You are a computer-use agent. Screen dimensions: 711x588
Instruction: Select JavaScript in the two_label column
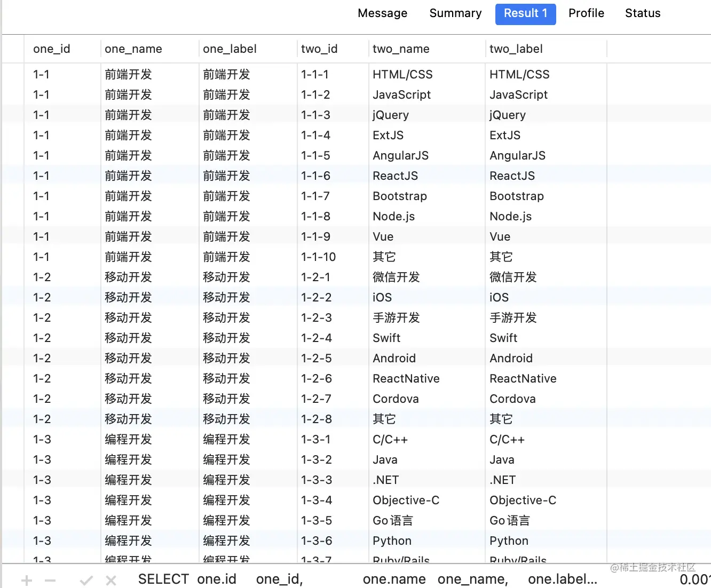point(518,95)
